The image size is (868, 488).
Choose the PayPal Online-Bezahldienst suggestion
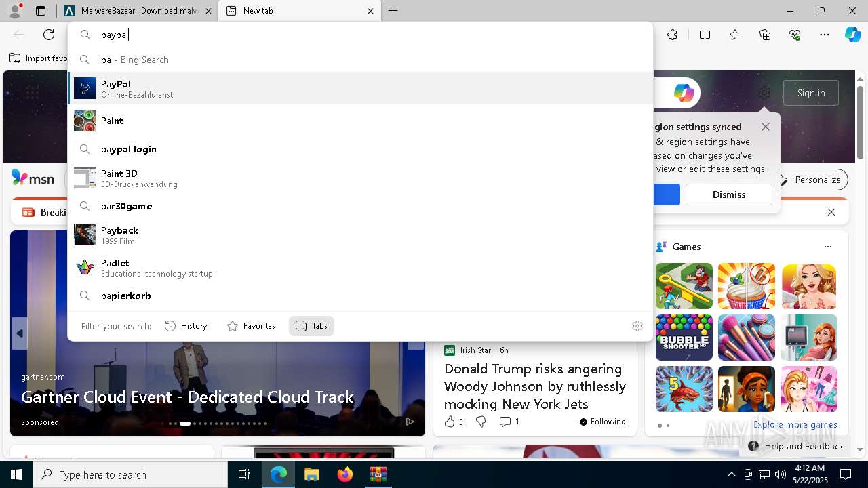click(x=360, y=88)
